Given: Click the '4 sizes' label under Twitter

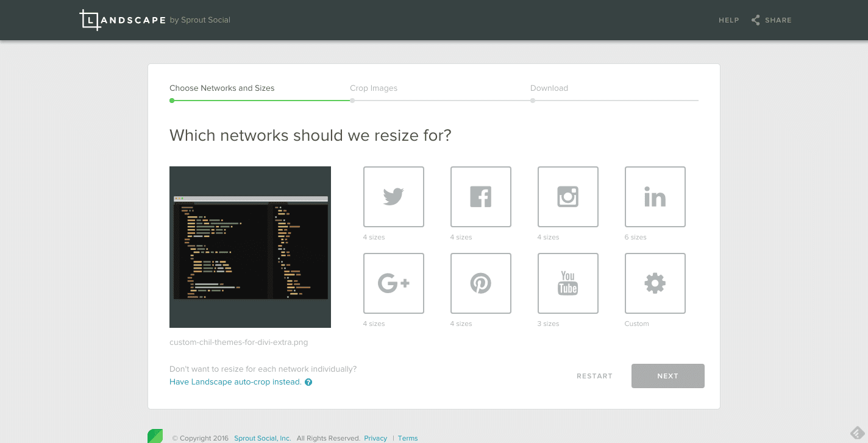Looking at the screenshot, I should point(374,237).
